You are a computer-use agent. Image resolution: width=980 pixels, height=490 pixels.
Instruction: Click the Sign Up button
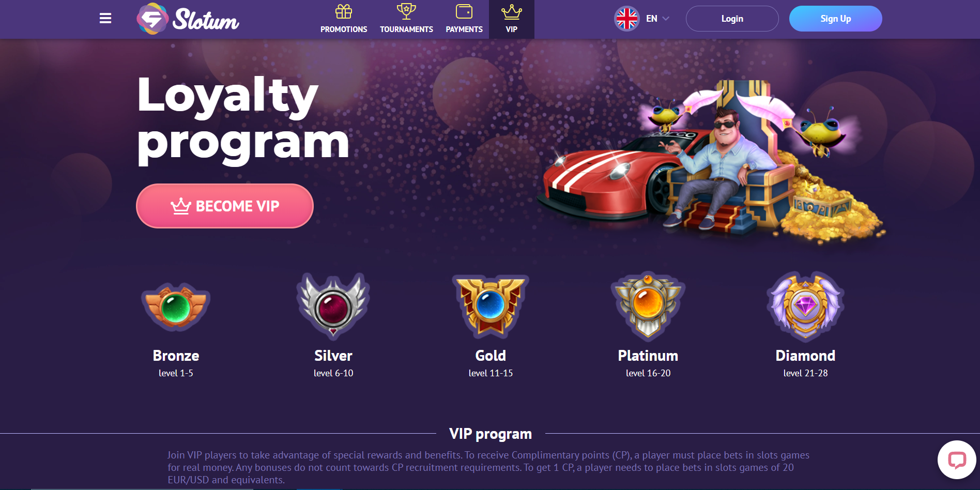coord(835,19)
